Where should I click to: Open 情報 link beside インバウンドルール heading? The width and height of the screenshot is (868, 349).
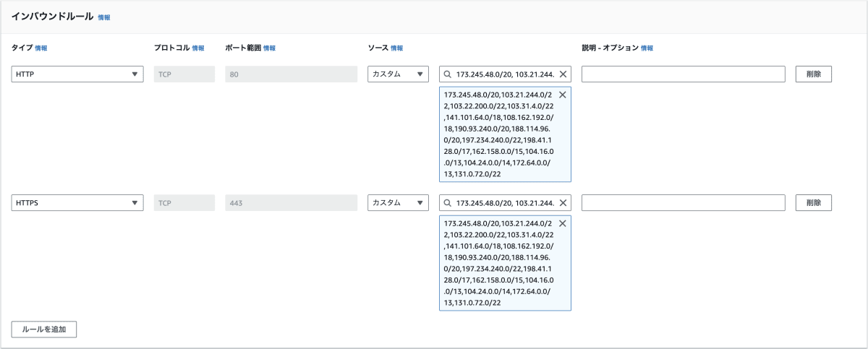(x=104, y=17)
